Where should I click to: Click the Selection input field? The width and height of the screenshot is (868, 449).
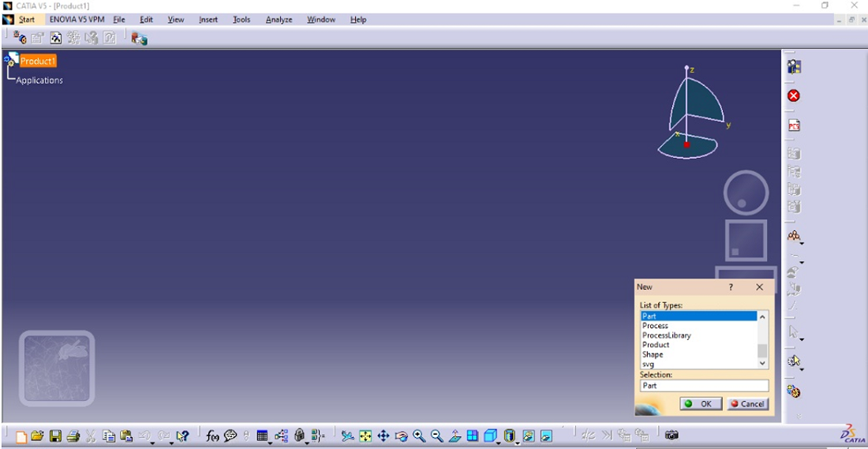(704, 386)
